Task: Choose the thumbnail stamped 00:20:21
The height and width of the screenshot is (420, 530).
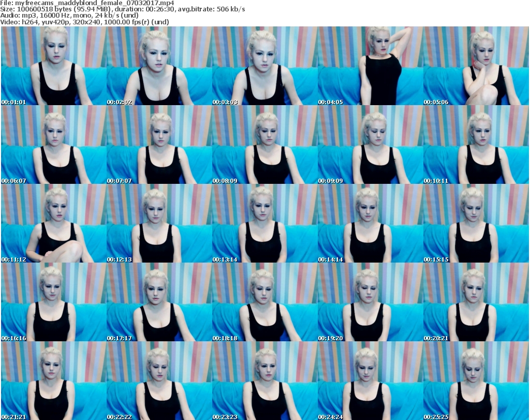Action: tap(476, 302)
